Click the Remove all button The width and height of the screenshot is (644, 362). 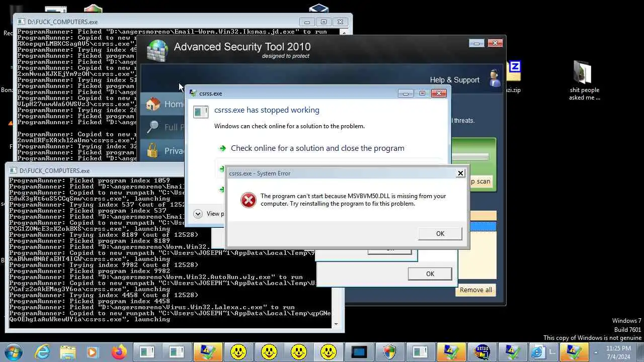[x=475, y=290]
